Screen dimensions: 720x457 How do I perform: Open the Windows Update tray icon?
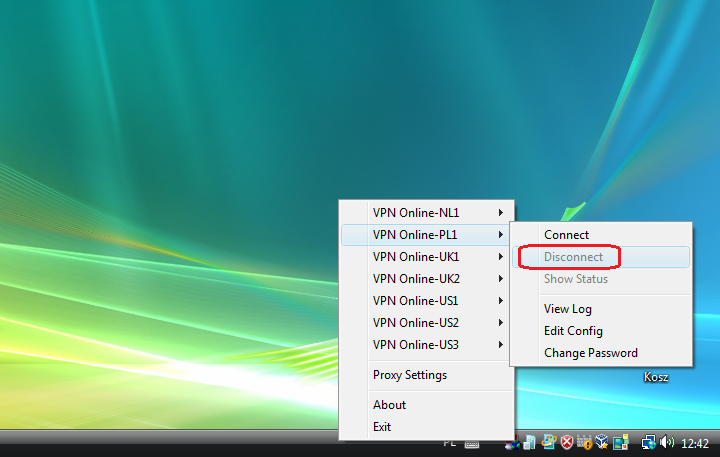click(x=549, y=442)
